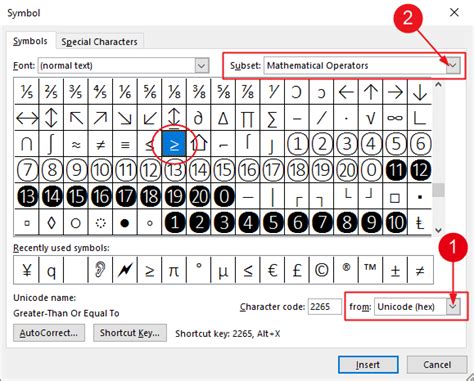Choose the euro sign in recently used

(272, 270)
